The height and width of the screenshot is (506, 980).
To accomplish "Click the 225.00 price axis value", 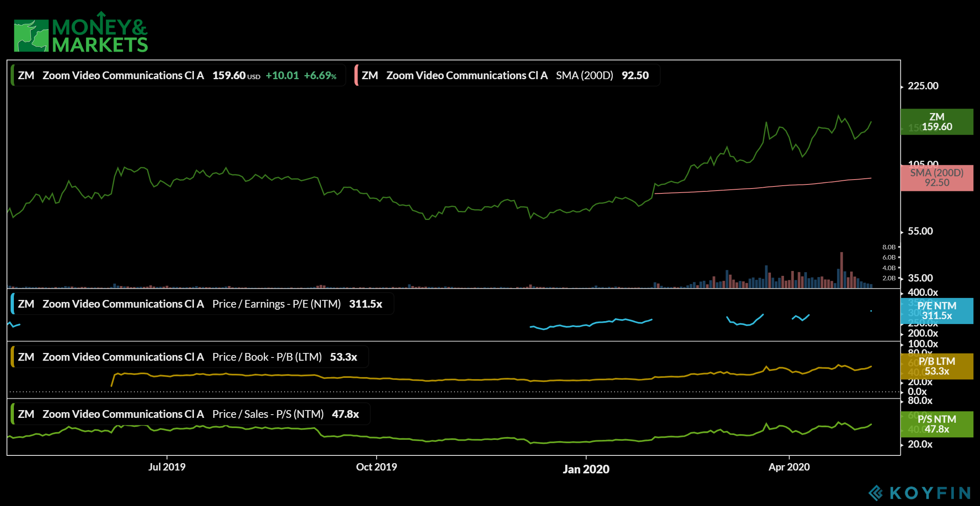I will pos(923,86).
